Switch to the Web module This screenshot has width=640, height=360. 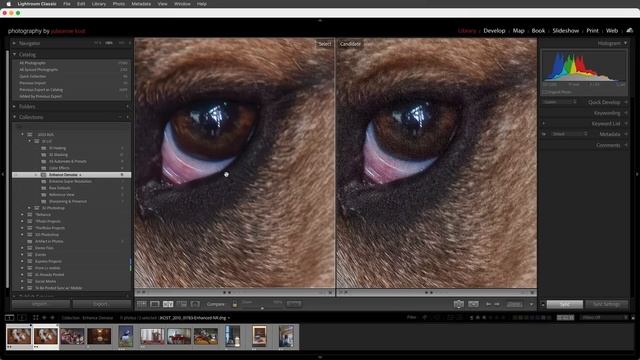click(x=611, y=31)
